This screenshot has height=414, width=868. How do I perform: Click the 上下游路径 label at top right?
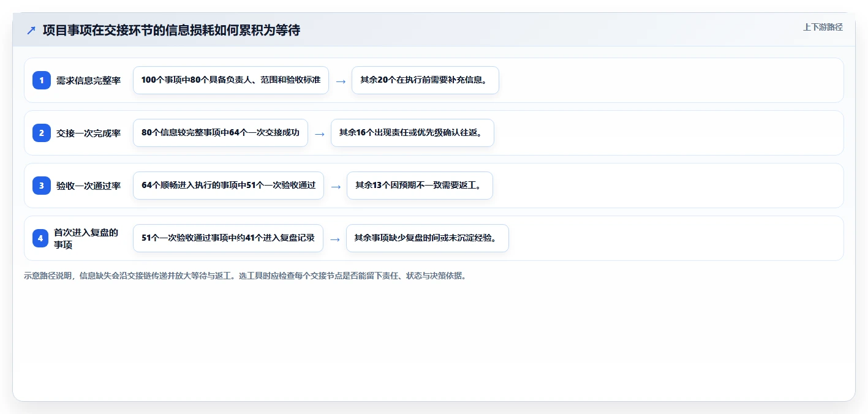(x=823, y=27)
